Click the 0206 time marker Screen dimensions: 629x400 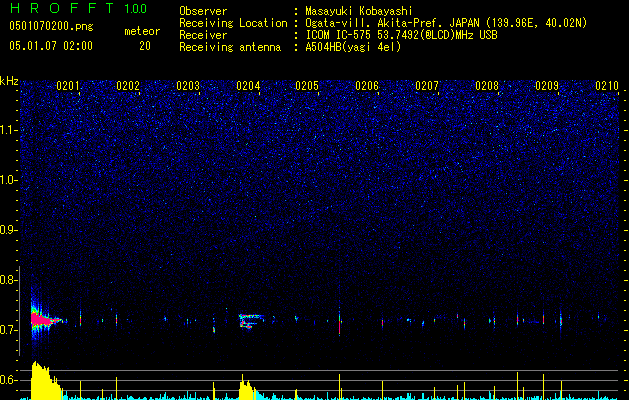point(367,86)
